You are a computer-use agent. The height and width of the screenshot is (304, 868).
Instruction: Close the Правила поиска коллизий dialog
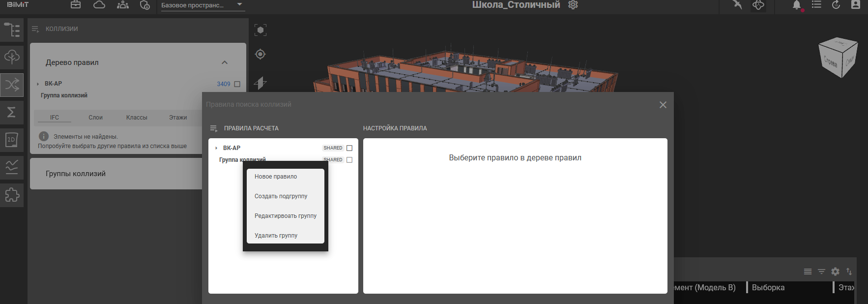click(663, 105)
